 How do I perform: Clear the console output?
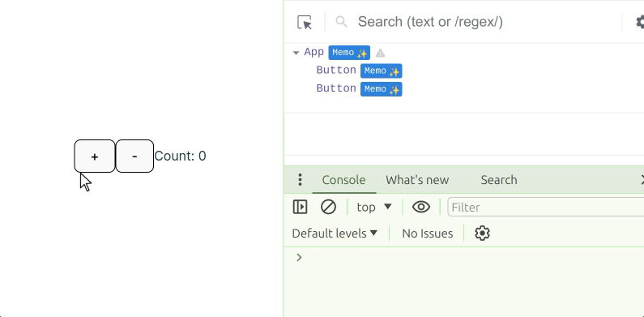click(x=328, y=208)
